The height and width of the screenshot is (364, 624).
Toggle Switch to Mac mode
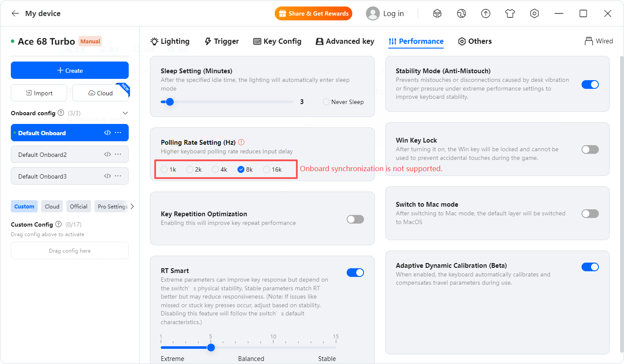[590, 214]
